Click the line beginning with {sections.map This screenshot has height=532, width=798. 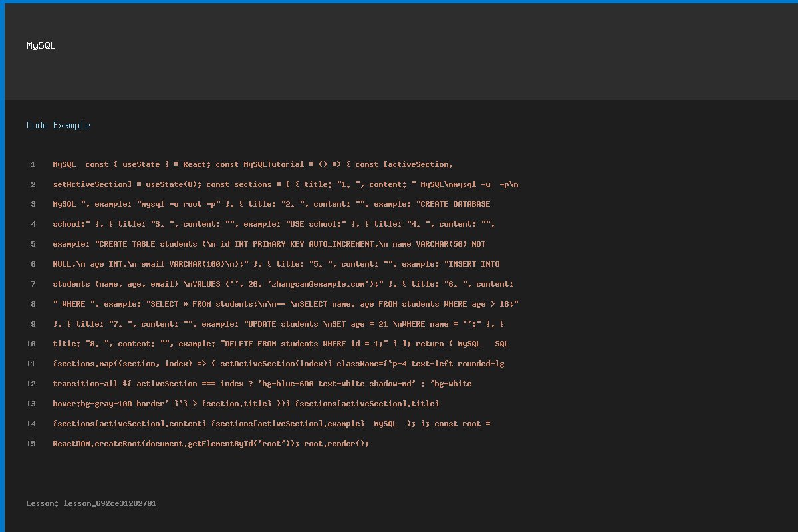point(283,364)
